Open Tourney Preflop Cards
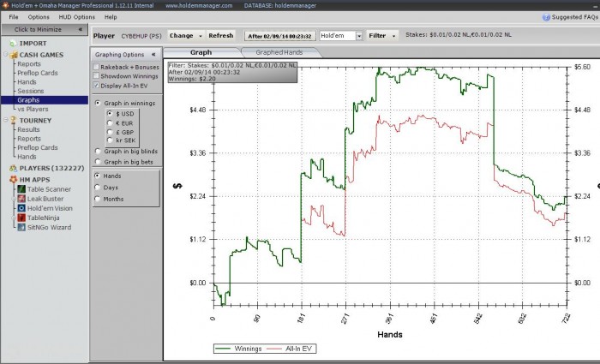Image resolution: width=600 pixels, height=364 pixels. pyautogui.click(x=38, y=147)
